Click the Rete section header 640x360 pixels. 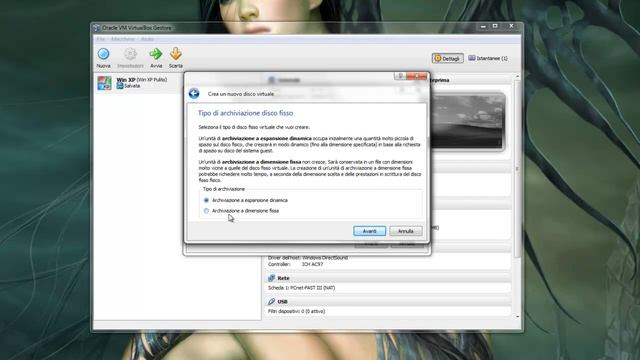click(x=388, y=278)
